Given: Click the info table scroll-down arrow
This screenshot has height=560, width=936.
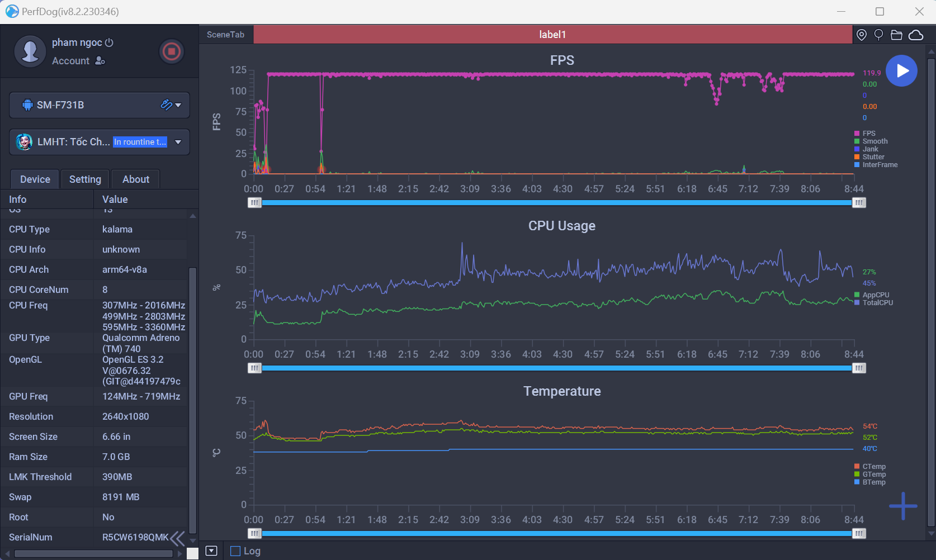Looking at the screenshot, I should [193, 540].
